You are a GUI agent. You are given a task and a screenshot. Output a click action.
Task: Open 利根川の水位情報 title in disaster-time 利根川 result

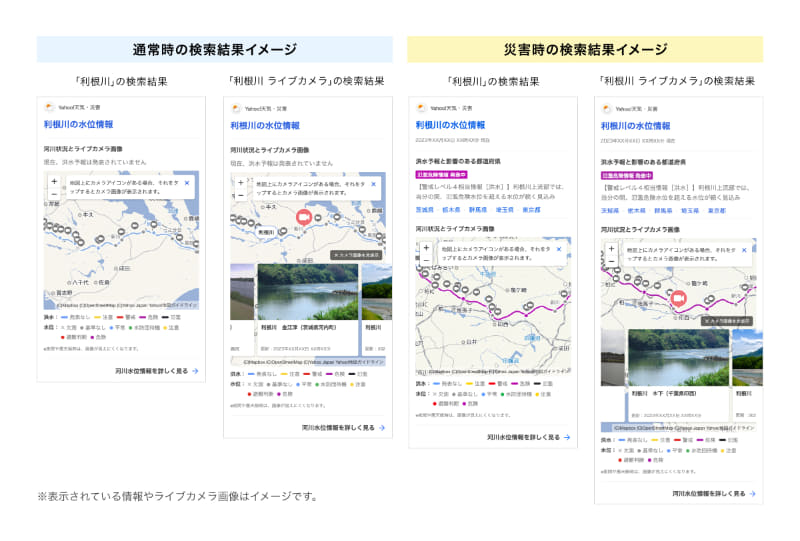point(450,125)
